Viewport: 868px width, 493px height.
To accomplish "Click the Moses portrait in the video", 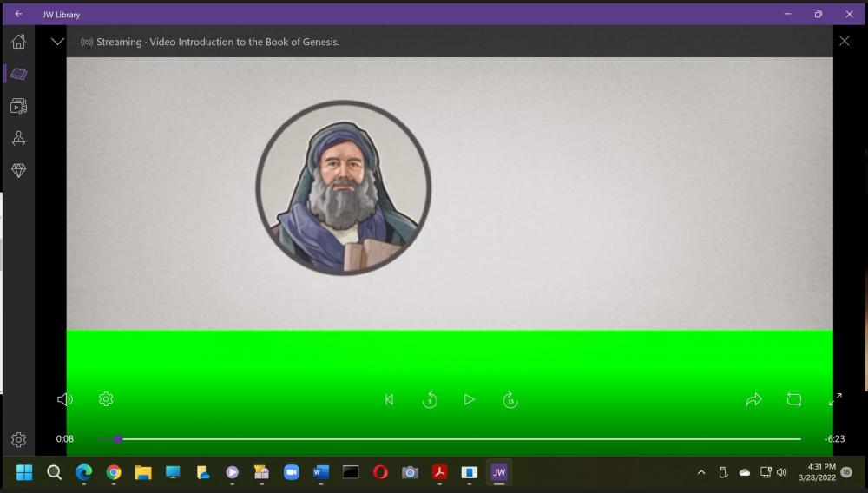I will click(343, 187).
